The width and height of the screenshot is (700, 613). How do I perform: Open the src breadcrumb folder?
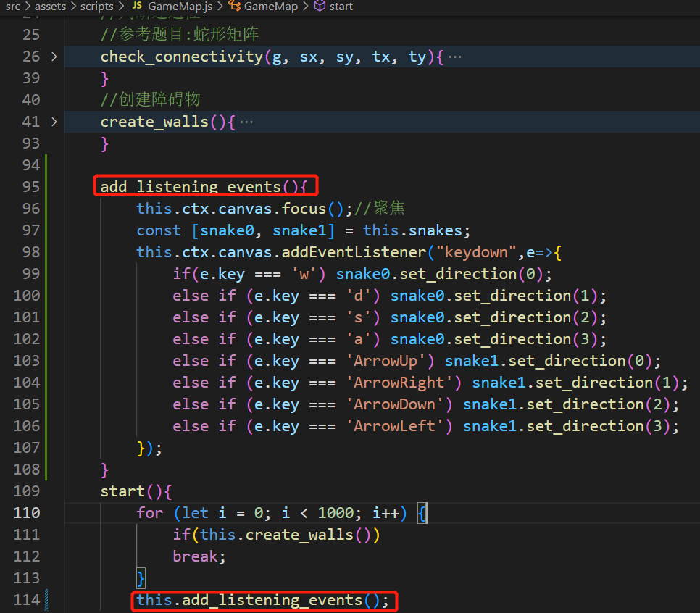[x=12, y=7]
